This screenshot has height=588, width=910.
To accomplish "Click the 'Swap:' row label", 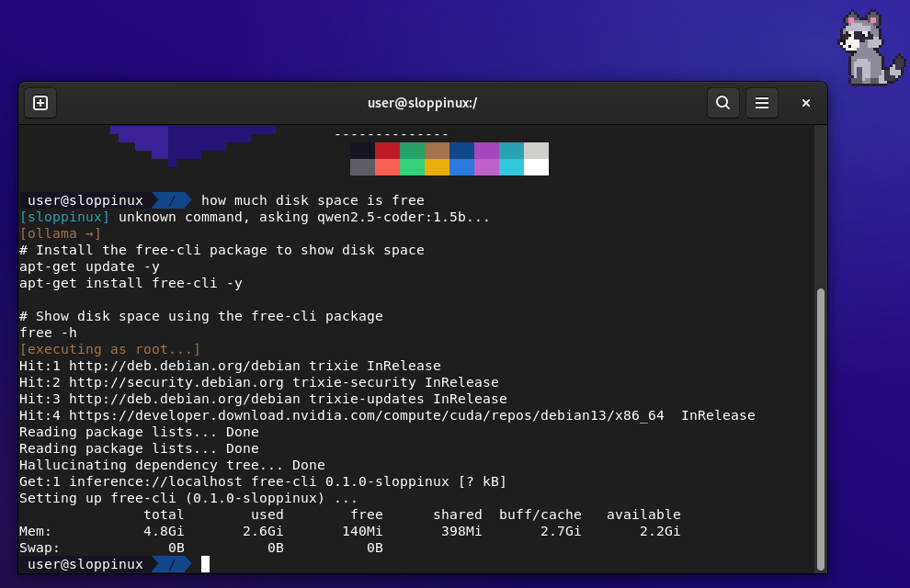I will 40,548.
